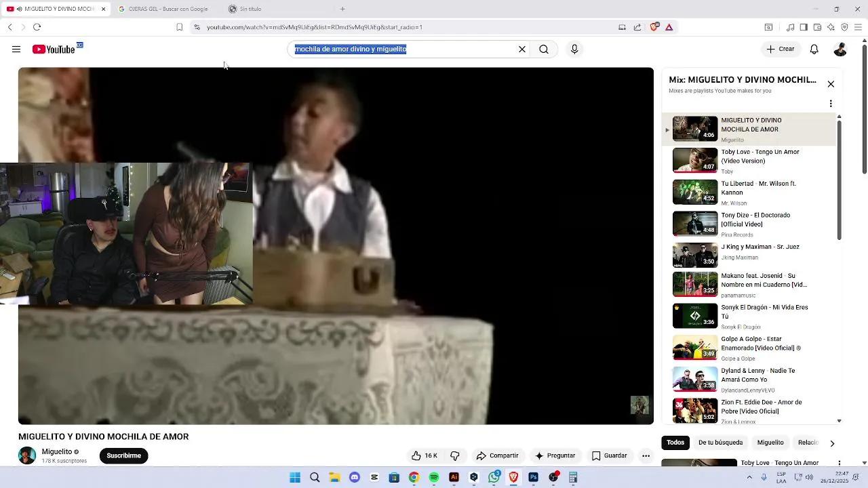Open Brave media playlist music icon
868x488 pixels.
[x=790, y=27]
